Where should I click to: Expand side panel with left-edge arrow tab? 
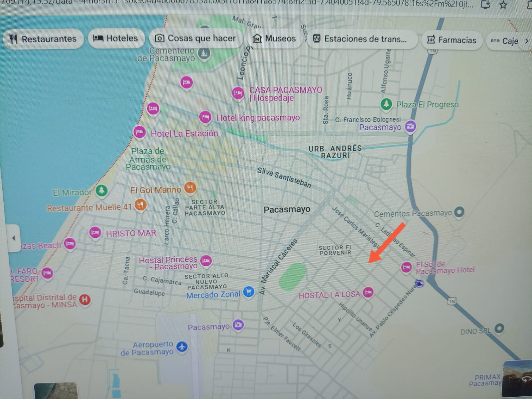click(13, 238)
